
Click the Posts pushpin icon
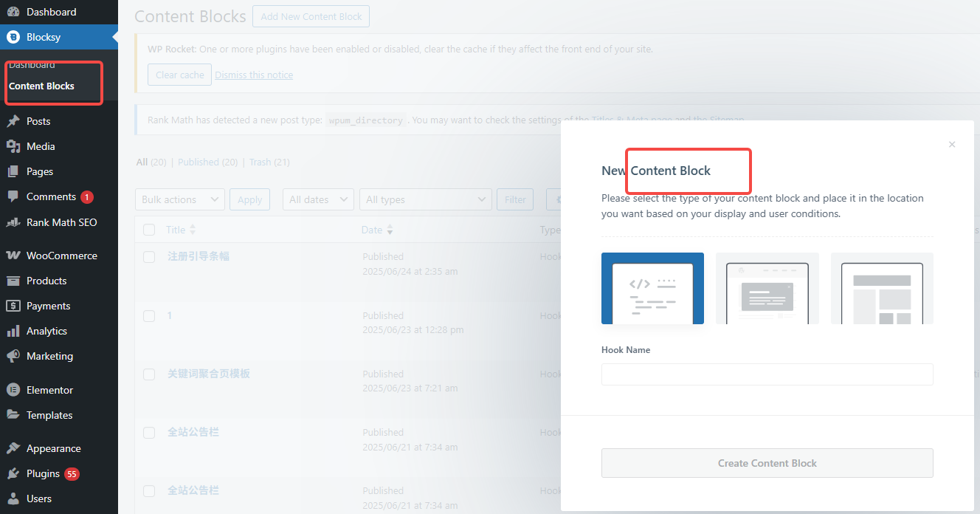click(13, 121)
